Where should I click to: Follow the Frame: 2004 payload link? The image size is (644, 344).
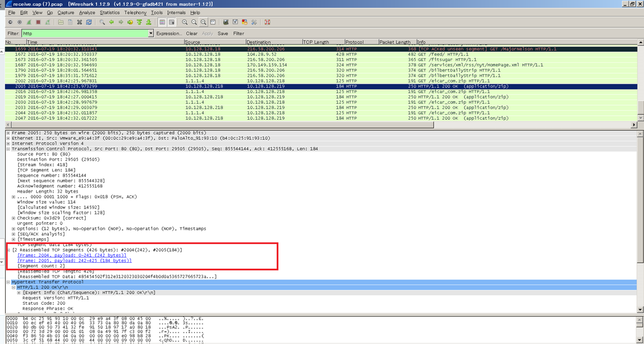point(72,255)
